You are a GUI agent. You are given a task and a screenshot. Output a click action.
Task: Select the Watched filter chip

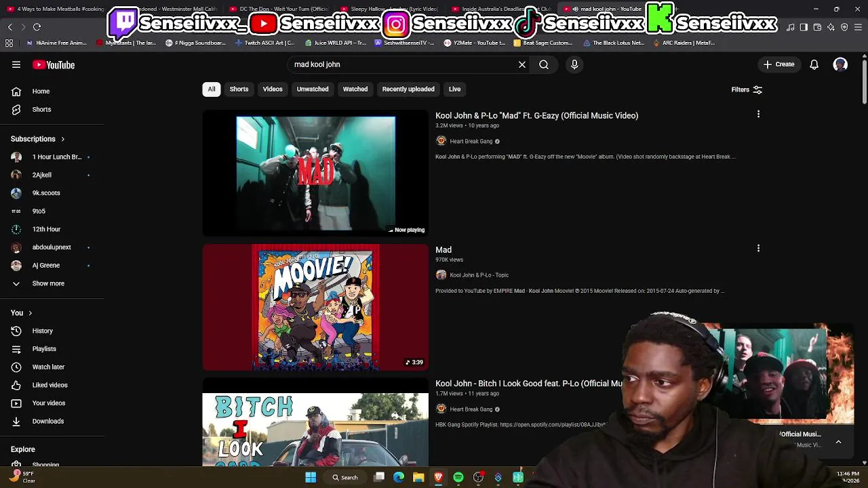(355, 89)
